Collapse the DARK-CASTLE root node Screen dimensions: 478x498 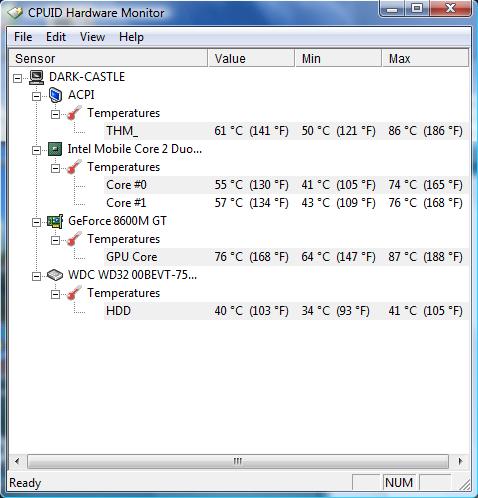[17, 78]
